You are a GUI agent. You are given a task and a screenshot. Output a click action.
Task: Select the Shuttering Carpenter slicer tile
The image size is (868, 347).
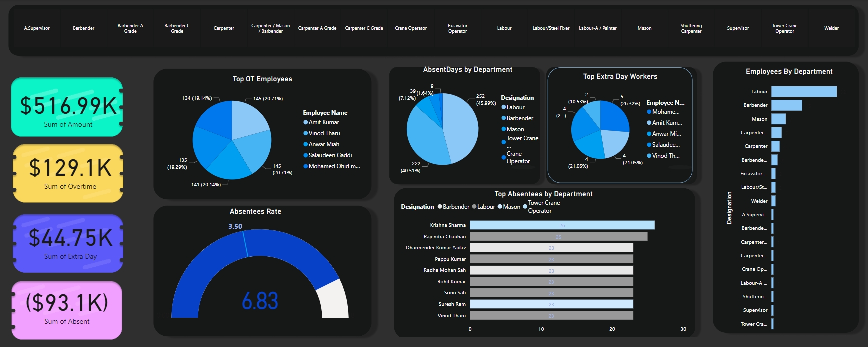(x=691, y=28)
